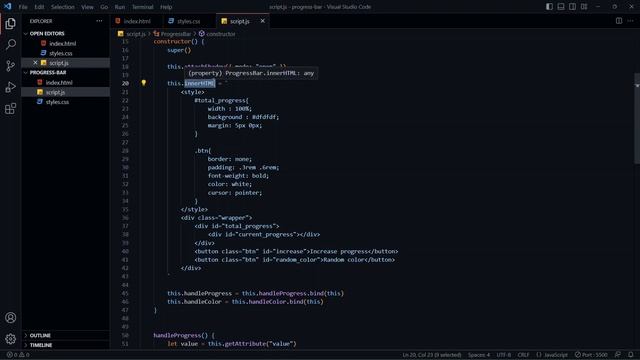Open the Run menu

click(x=120, y=7)
